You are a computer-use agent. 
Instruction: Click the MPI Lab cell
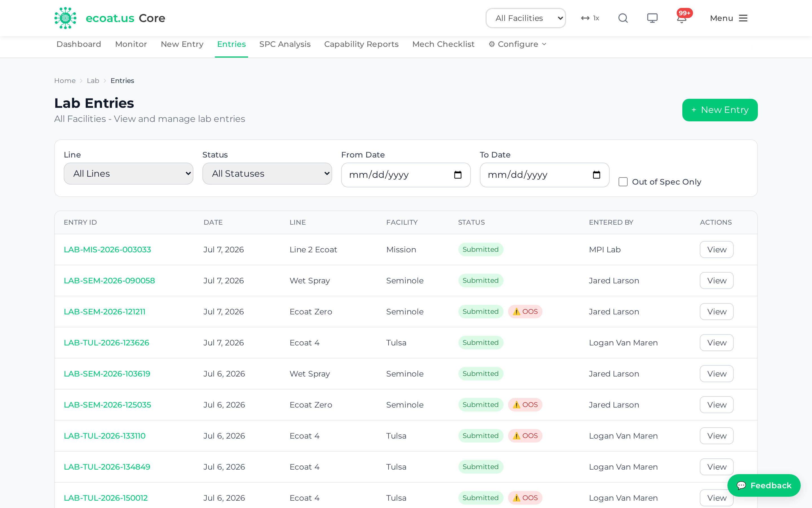coord(605,250)
